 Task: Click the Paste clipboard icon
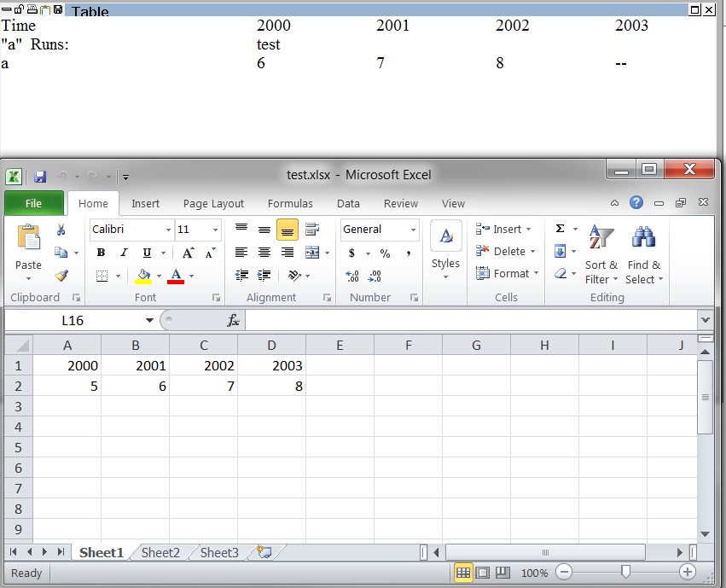click(x=29, y=237)
